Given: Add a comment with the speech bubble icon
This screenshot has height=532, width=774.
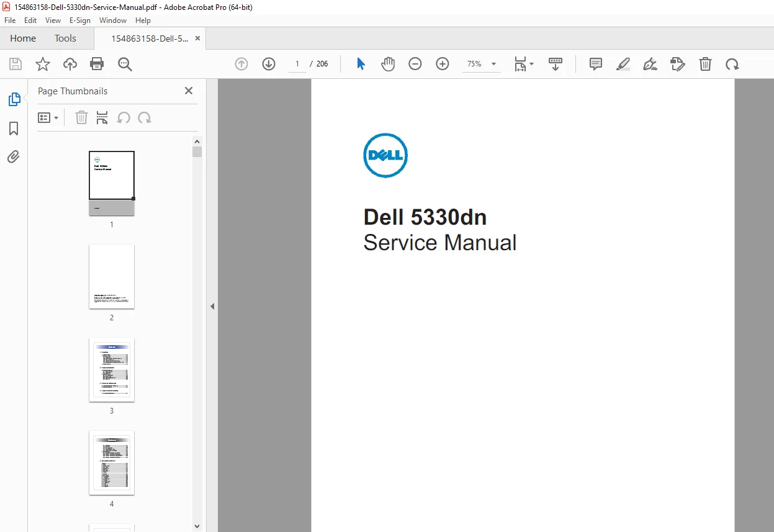Looking at the screenshot, I should pyautogui.click(x=596, y=64).
